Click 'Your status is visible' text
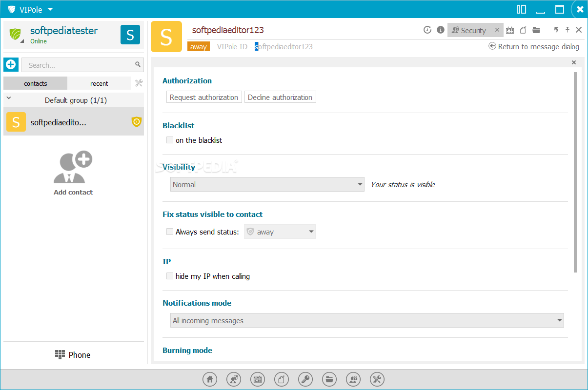The image size is (588, 390). tap(403, 184)
